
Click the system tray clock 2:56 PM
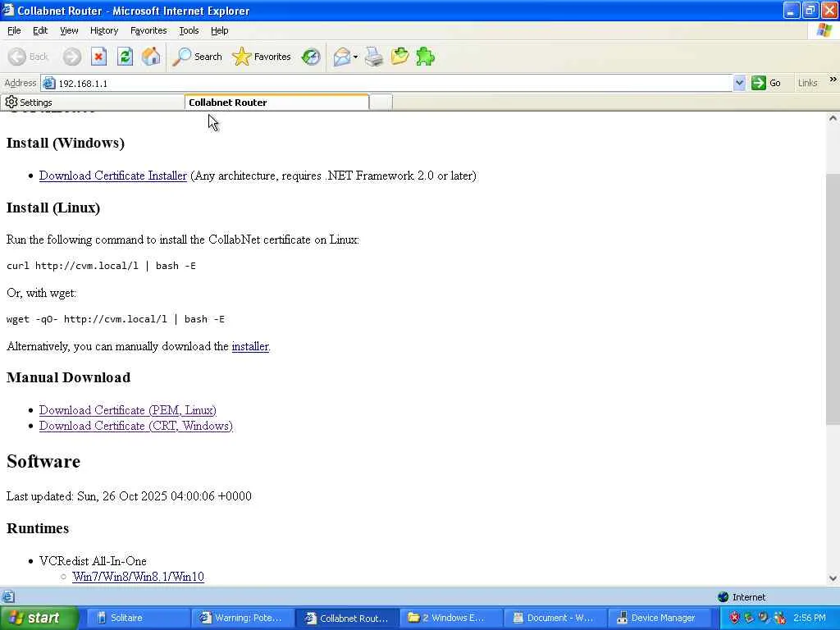point(810,618)
